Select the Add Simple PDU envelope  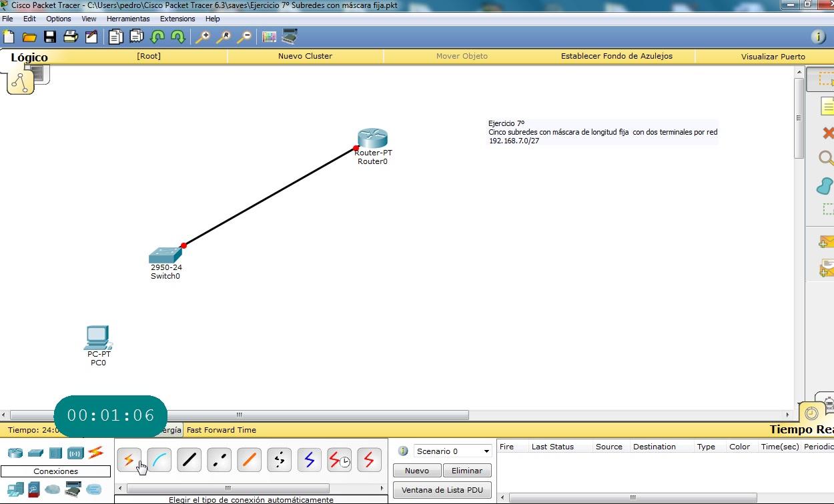click(827, 243)
